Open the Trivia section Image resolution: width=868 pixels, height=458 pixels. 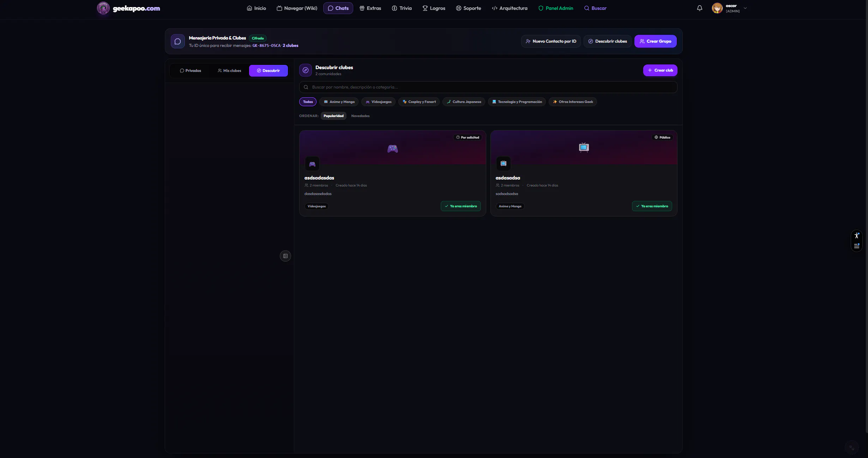(402, 8)
